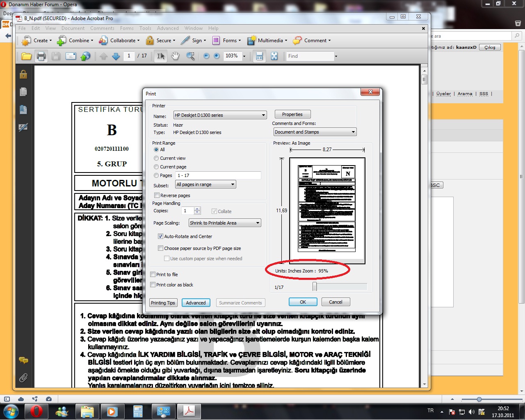Open the Attachments paperclip panel icon
This screenshot has height=420, width=525.
tap(23, 378)
